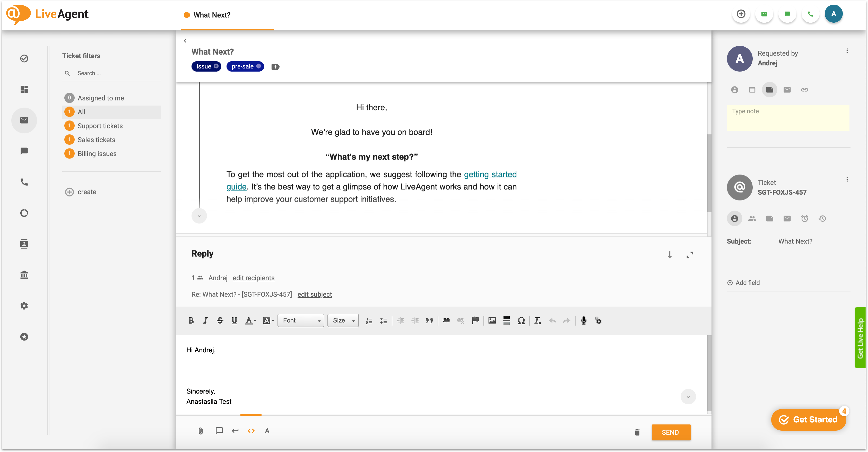Open Requested by options menu
The height and width of the screenshot is (452, 868).
tap(847, 51)
